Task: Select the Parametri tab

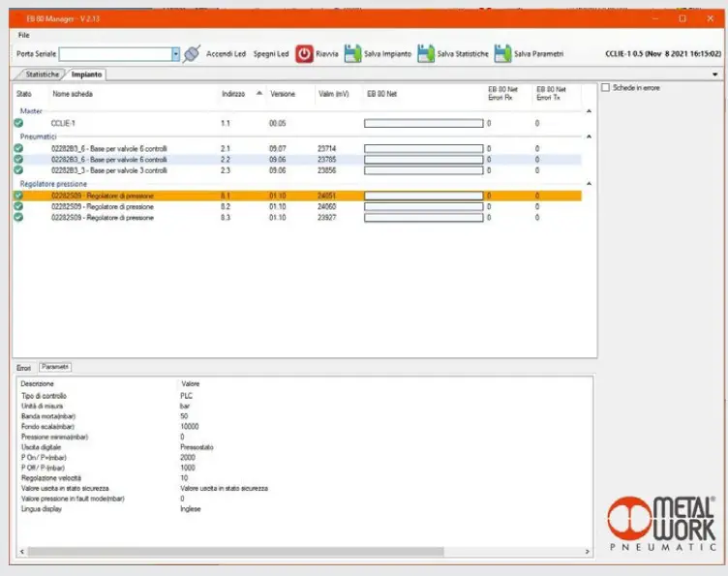Action: click(x=55, y=367)
